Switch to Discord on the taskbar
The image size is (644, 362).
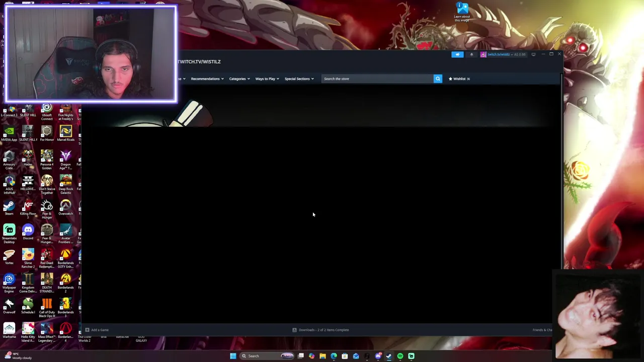click(x=378, y=356)
